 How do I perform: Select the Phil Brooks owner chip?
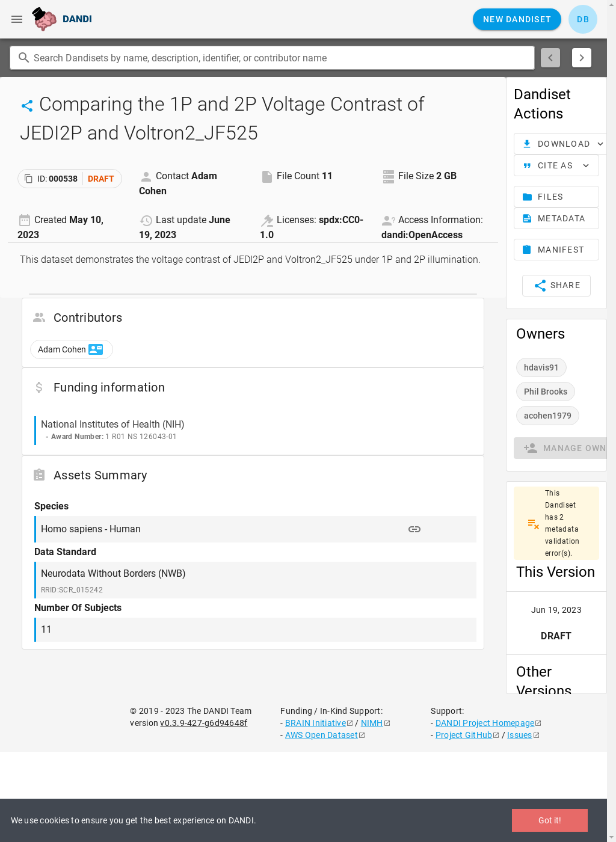click(546, 392)
